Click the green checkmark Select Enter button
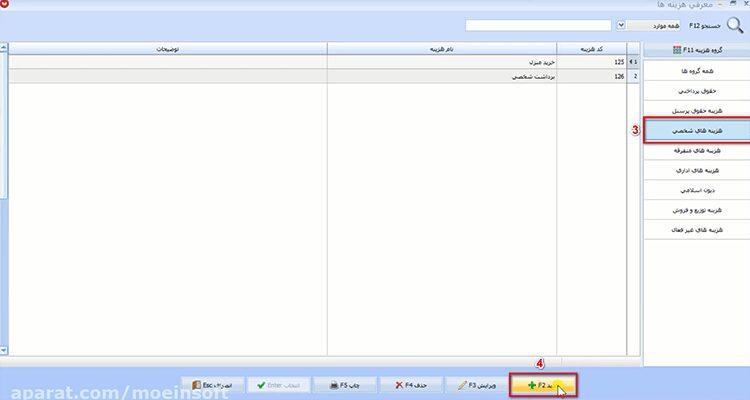Screen dimensions: 750x400 click(279, 385)
